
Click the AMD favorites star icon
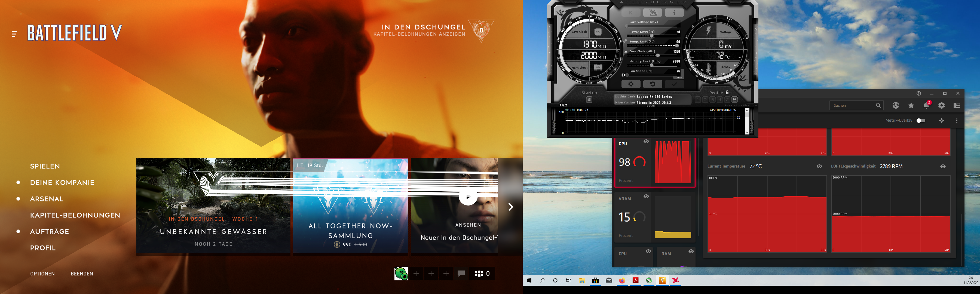pos(911,105)
